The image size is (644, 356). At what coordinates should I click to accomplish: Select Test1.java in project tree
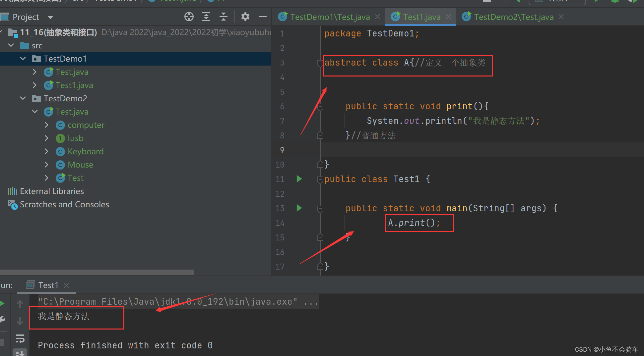(69, 85)
